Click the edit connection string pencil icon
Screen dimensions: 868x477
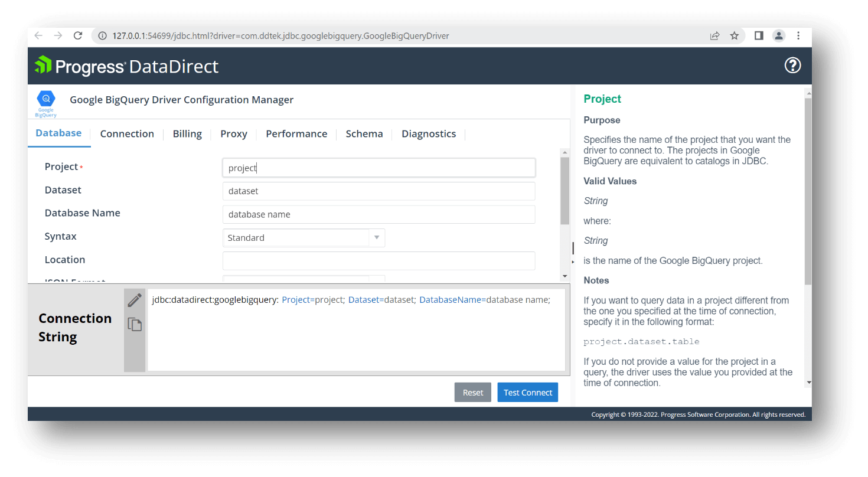[135, 300]
